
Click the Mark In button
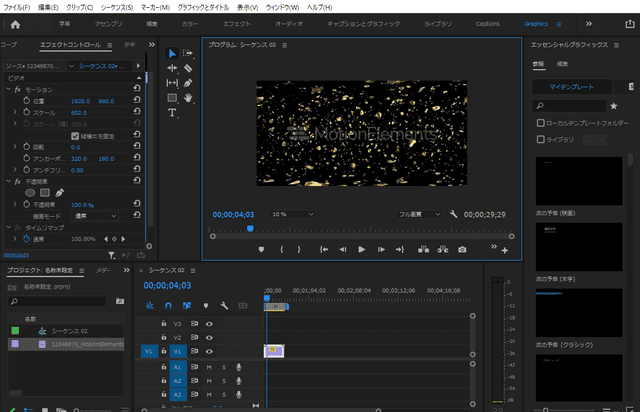tap(282, 249)
